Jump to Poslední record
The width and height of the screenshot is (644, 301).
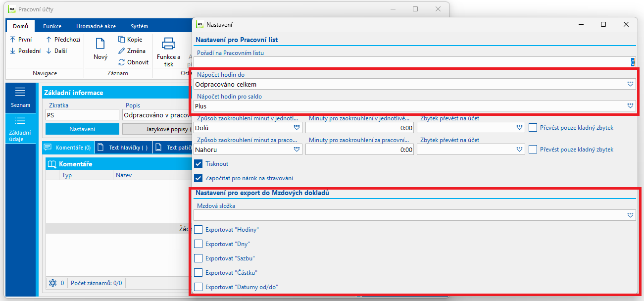click(25, 51)
